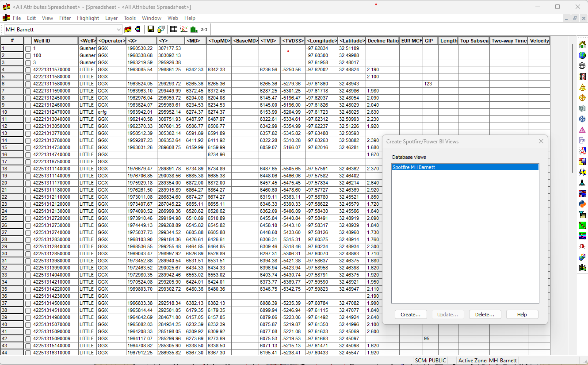Screen dimensions: 588x365
Task: Select the yellow triangle tool in right sidebar
Action: [582, 87]
